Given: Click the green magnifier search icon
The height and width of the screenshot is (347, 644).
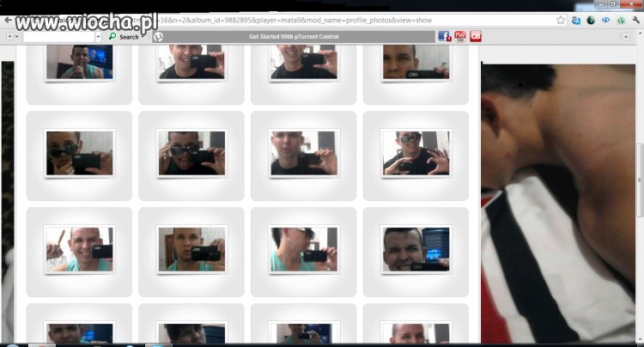Looking at the screenshot, I should pos(112,37).
